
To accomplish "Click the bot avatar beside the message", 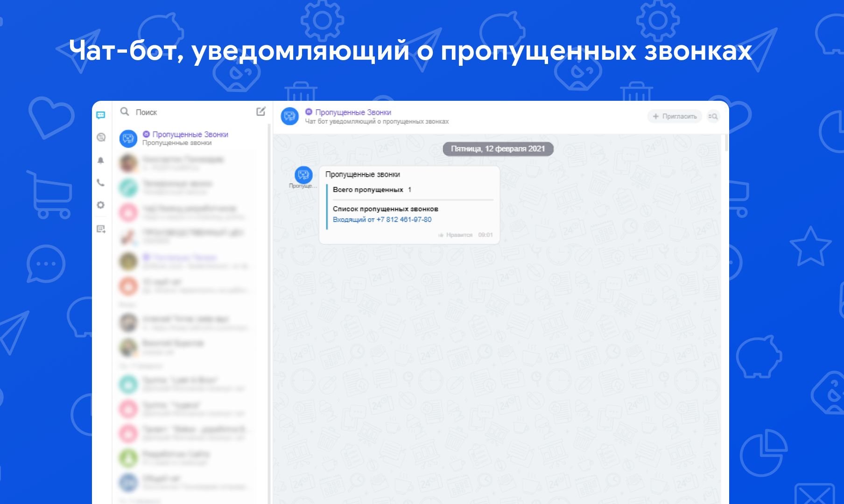I will point(303,175).
